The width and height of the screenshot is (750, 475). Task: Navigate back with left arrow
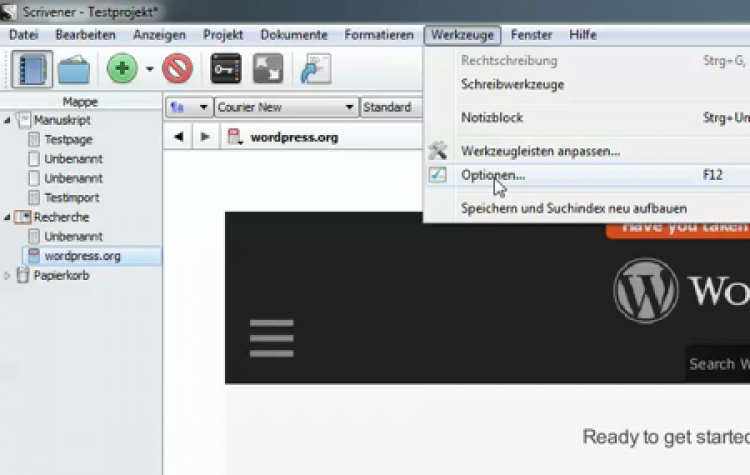coord(178,137)
